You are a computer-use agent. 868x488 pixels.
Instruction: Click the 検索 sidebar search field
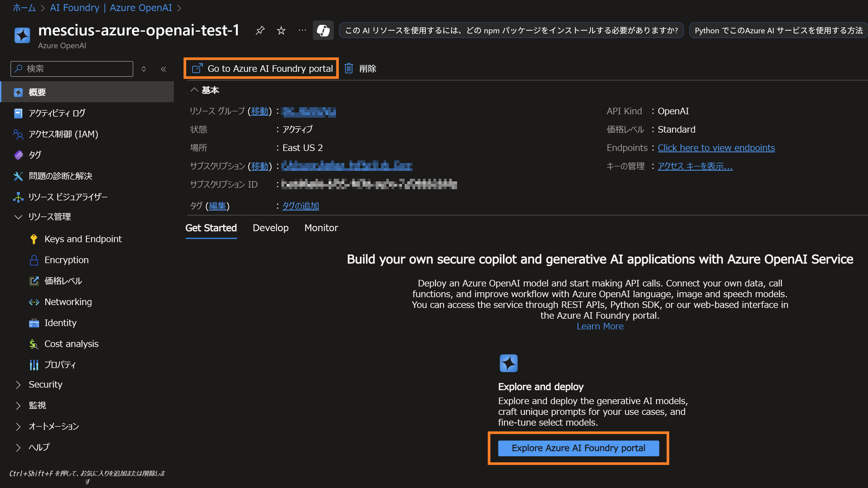[72, 69]
